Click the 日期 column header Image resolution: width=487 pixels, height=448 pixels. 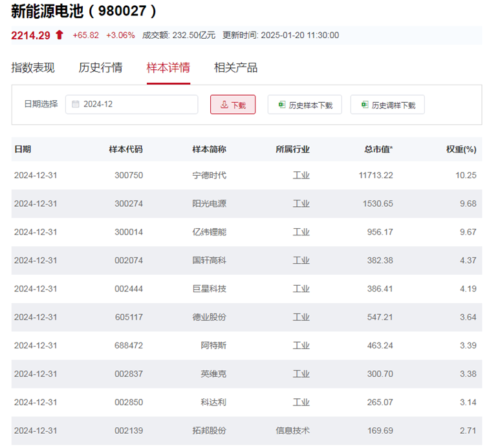tap(23, 149)
